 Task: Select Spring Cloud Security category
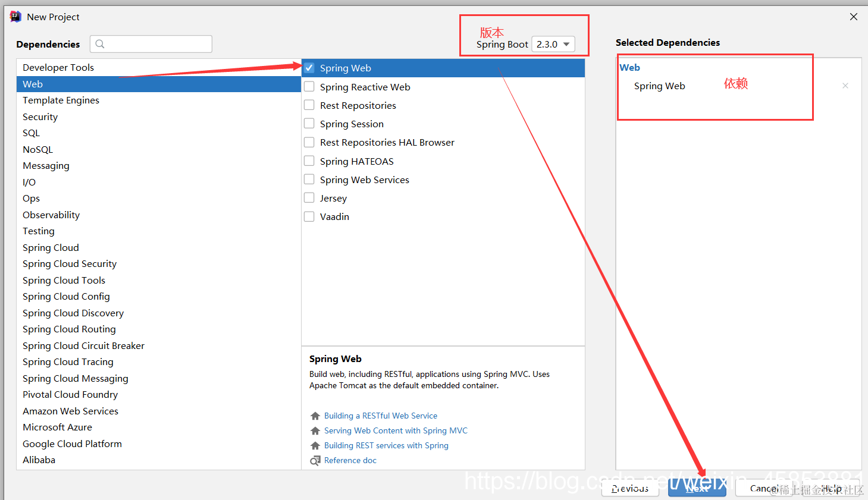point(159,263)
